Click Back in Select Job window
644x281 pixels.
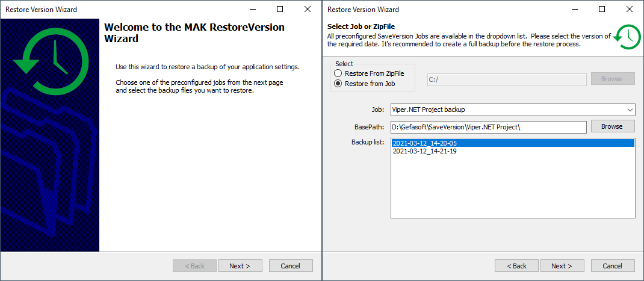pyautogui.click(x=516, y=266)
